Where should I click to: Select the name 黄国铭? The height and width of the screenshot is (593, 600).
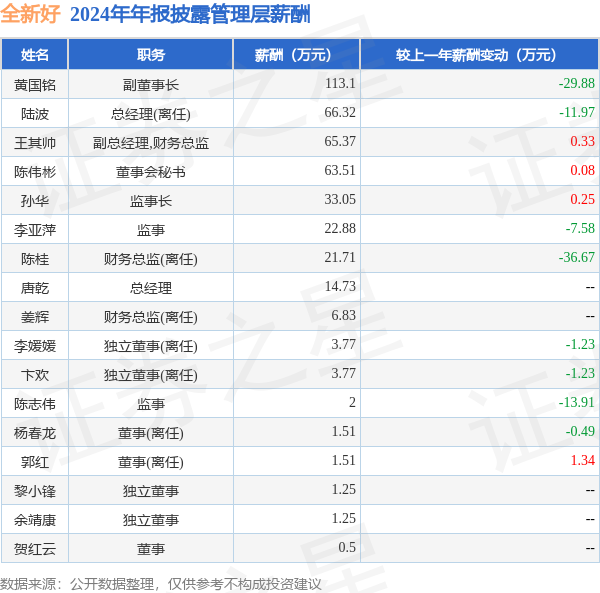(35, 85)
